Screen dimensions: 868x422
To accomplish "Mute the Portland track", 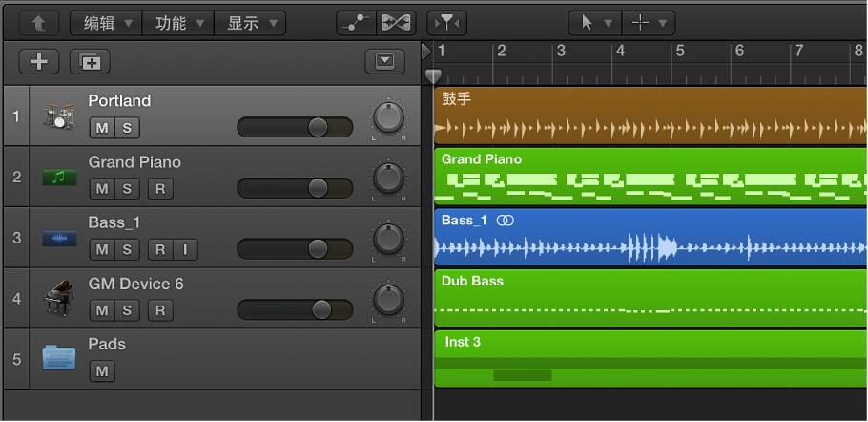I will pos(101,128).
